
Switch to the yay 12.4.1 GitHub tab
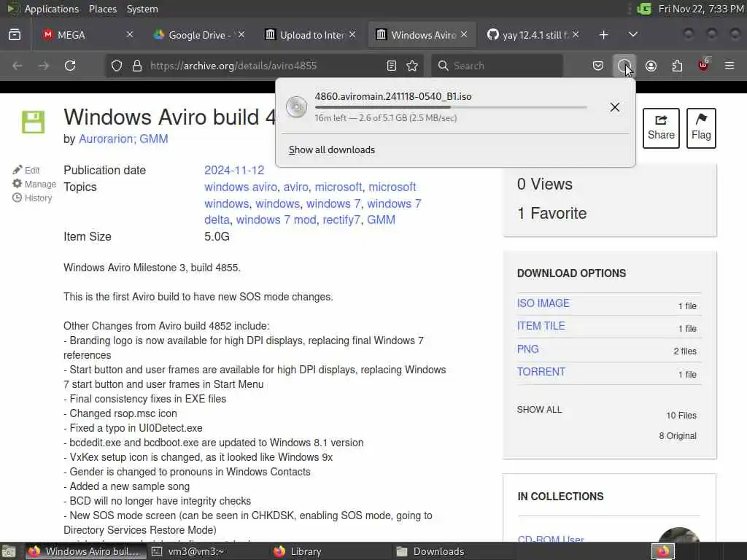(533, 35)
